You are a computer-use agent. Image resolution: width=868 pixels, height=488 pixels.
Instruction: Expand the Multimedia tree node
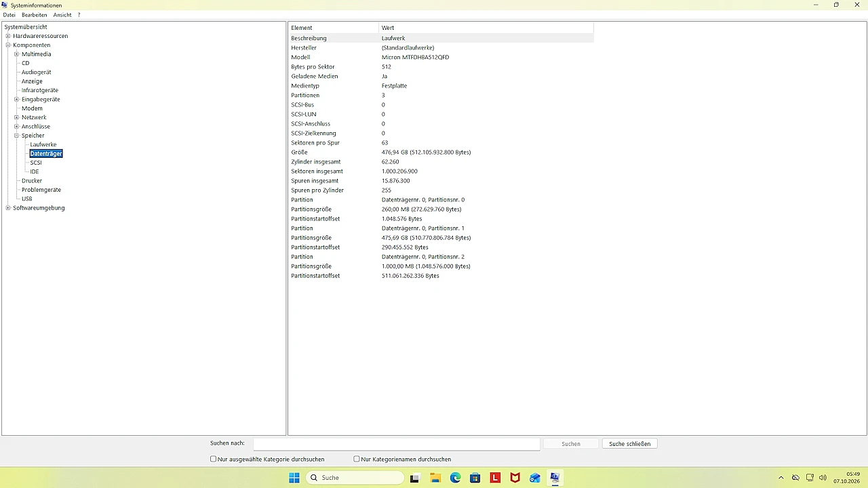(x=17, y=54)
